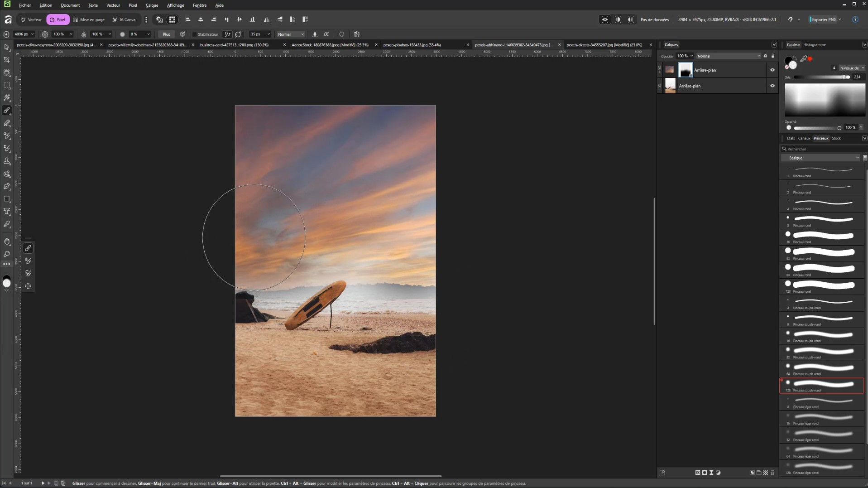Click the color picker eyedropper in Couleur panel
Image resolution: width=868 pixels, height=488 pixels.
coord(803,59)
